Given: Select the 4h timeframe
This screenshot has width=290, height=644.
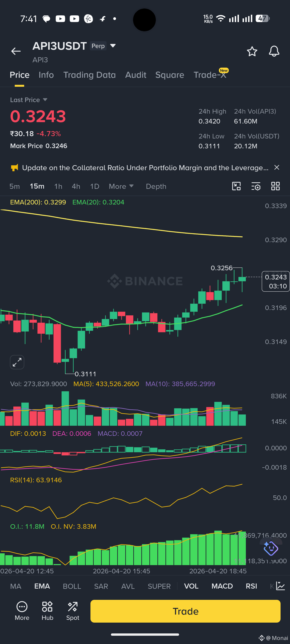Looking at the screenshot, I should 76,186.
